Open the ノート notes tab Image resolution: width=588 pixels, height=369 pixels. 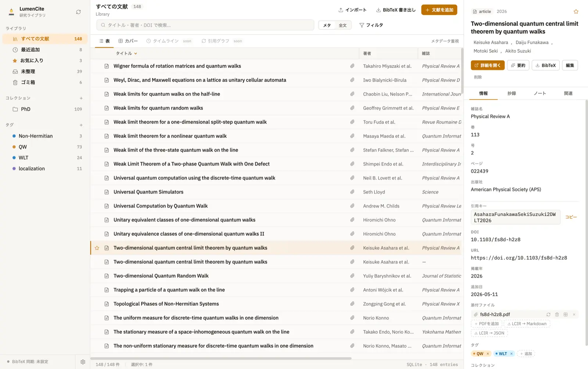tap(540, 93)
